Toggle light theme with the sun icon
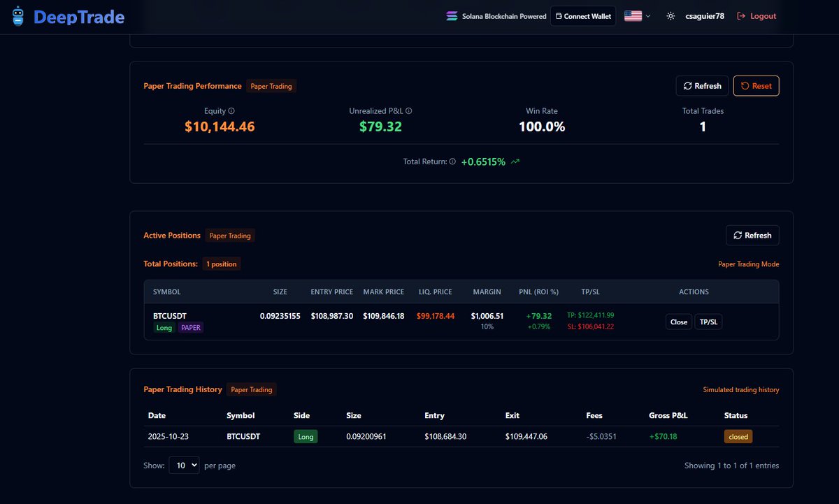Viewport: 839px width, 504px height. pyautogui.click(x=669, y=15)
